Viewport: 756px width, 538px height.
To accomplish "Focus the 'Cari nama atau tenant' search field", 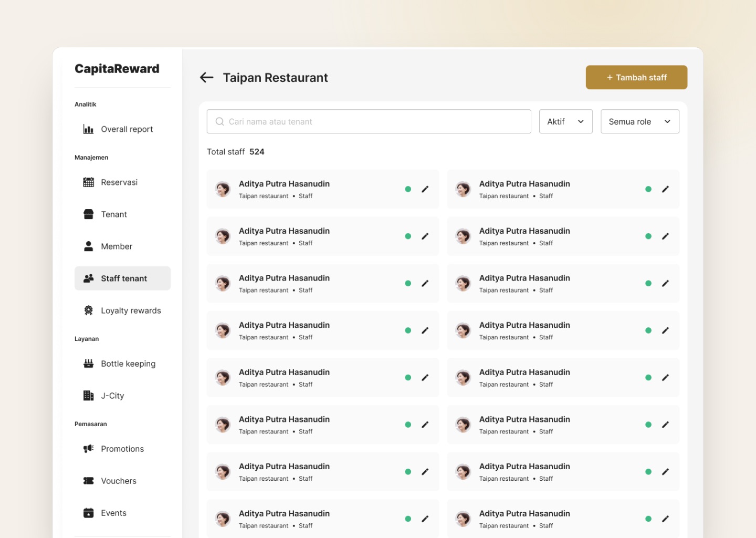I will click(369, 121).
